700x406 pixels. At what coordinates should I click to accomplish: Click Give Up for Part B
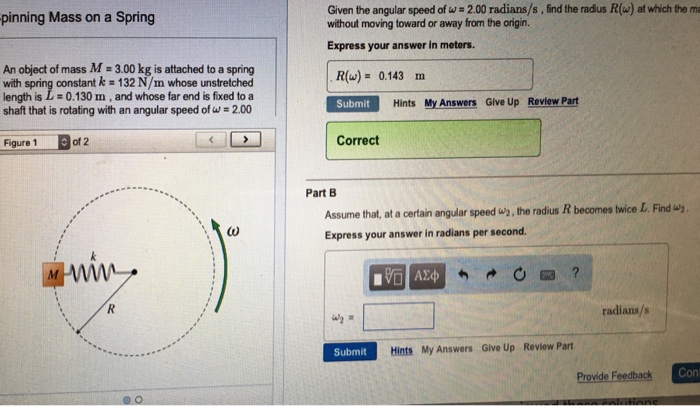pos(498,347)
